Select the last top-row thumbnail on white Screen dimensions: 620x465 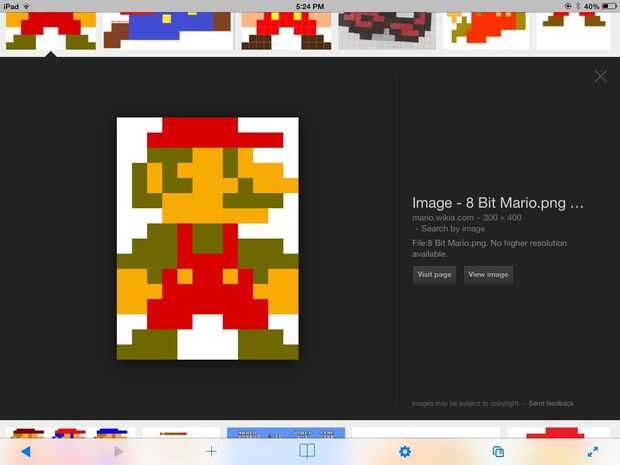573,30
